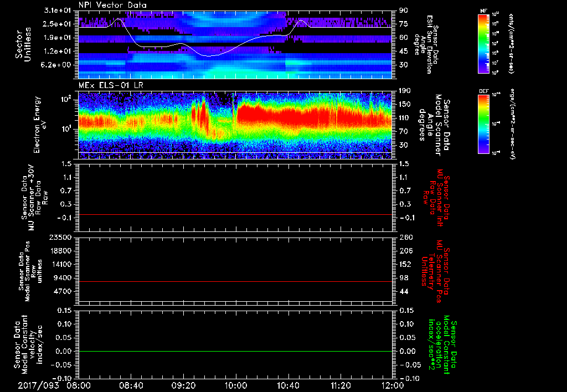567x392 pixels.
Task: Click the 110 scanner angle tick
Action: tap(405, 118)
